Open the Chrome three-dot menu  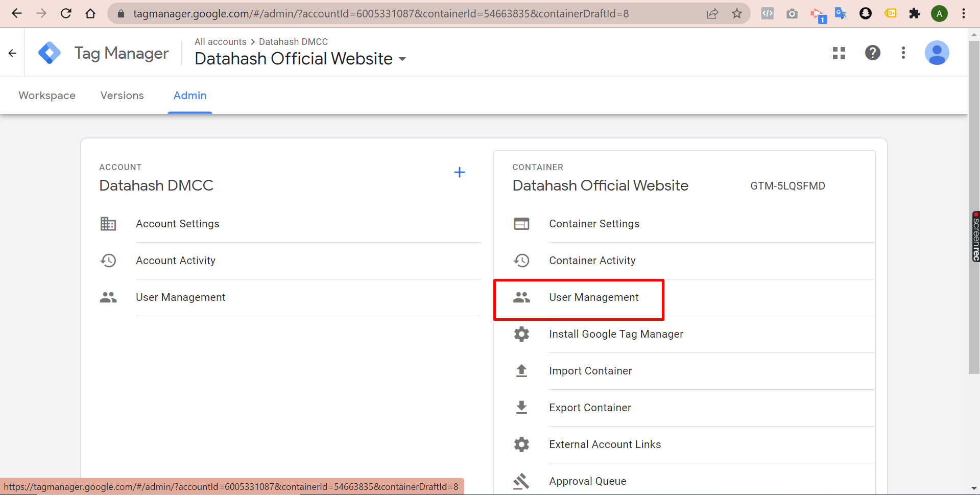tap(964, 13)
